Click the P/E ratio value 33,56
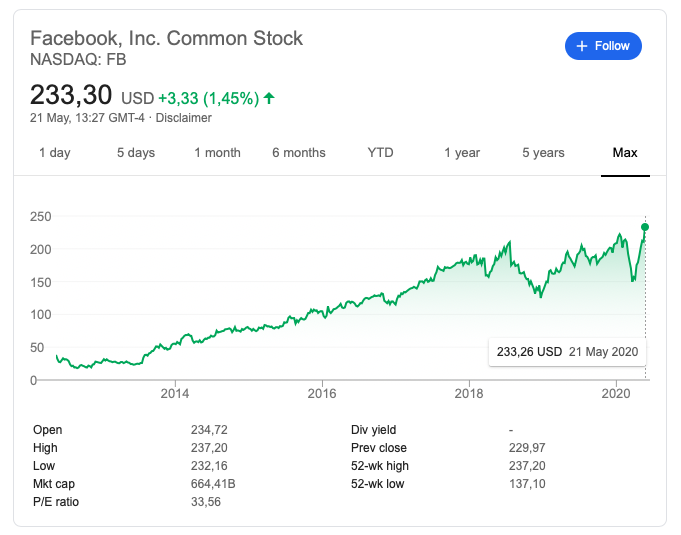Screen dimensions: 681x535 point(205,502)
